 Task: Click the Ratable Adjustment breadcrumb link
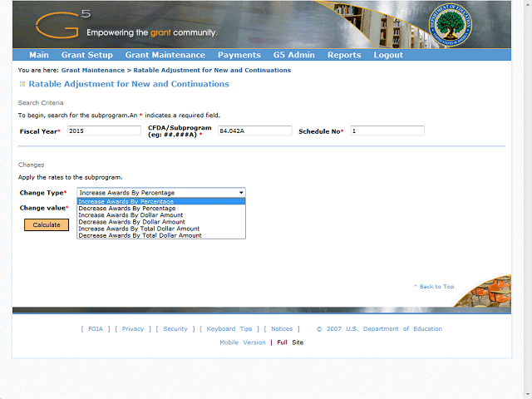coord(212,70)
